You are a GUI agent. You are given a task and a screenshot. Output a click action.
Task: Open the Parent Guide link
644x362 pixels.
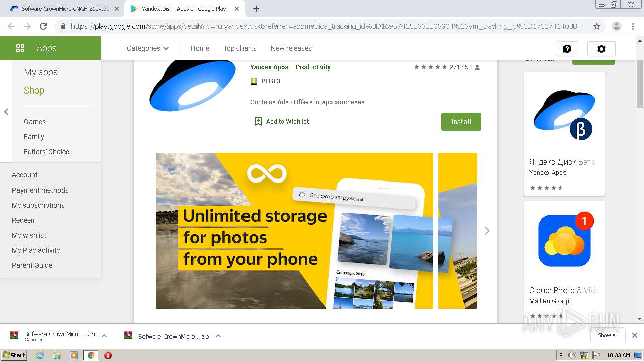point(32,265)
